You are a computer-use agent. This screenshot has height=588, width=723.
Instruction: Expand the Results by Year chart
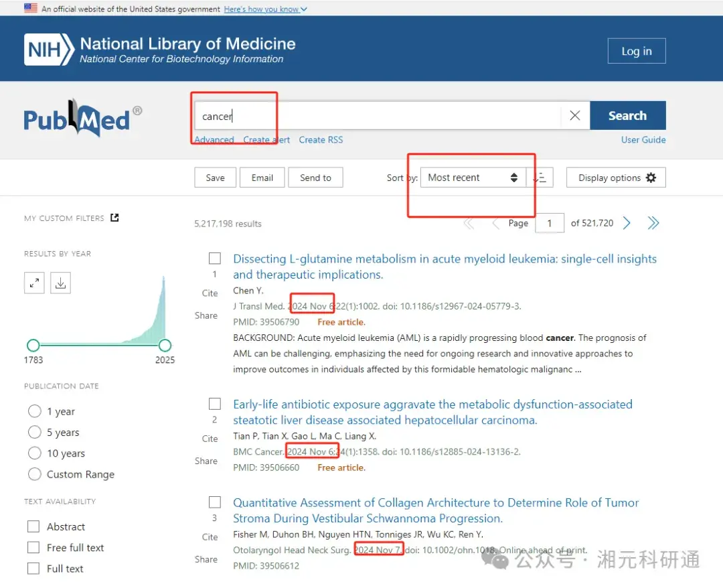pyautogui.click(x=34, y=283)
